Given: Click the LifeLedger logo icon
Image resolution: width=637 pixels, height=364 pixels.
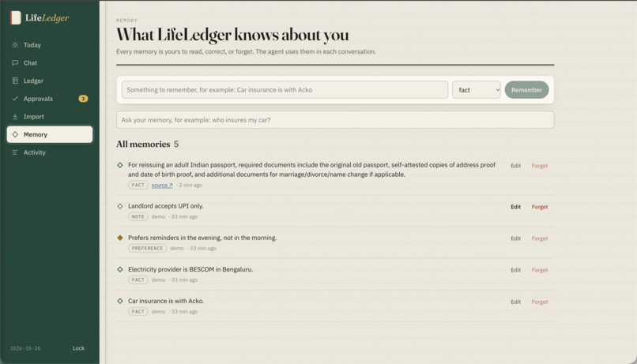Looking at the screenshot, I should 16,17.
